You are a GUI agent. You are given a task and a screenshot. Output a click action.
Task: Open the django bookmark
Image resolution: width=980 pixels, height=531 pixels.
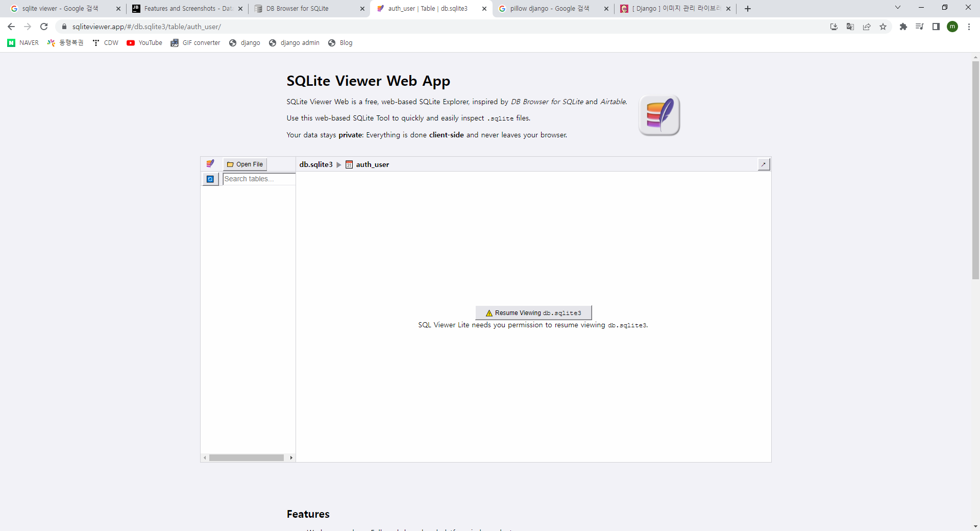pyautogui.click(x=244, y=43)
